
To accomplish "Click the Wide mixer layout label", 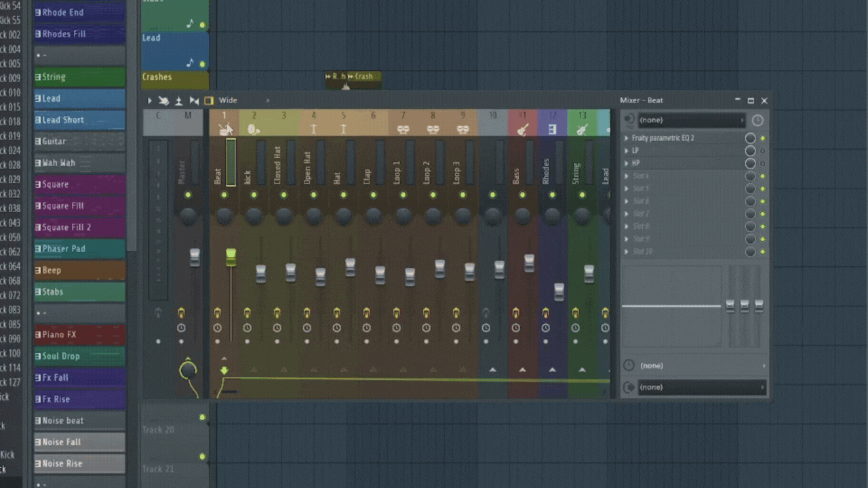I will pyautogui.click(x=228, y=100).
